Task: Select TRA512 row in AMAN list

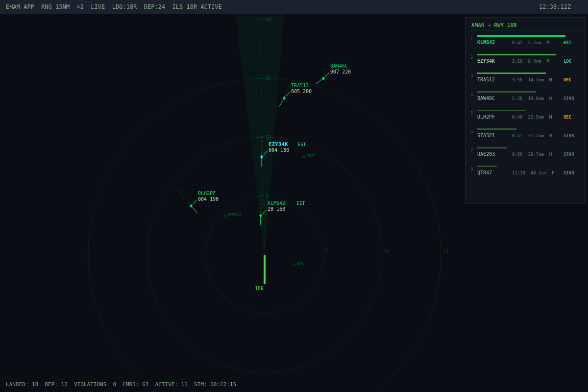Action: tap(525, 77)
